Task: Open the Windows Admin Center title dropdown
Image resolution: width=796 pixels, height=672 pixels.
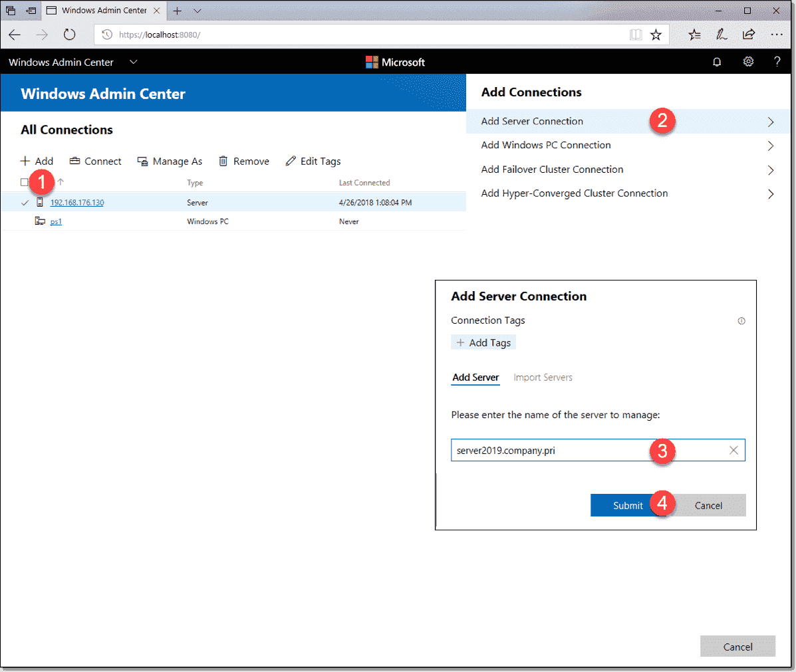Action: click(x=133, y=61)
